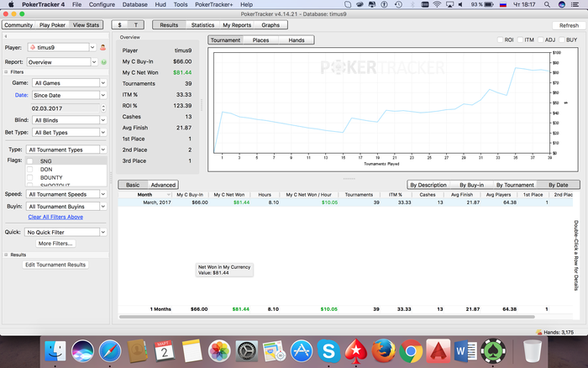Open Photos app in dock
Screen dimensions: 588x368
[219, 351]
